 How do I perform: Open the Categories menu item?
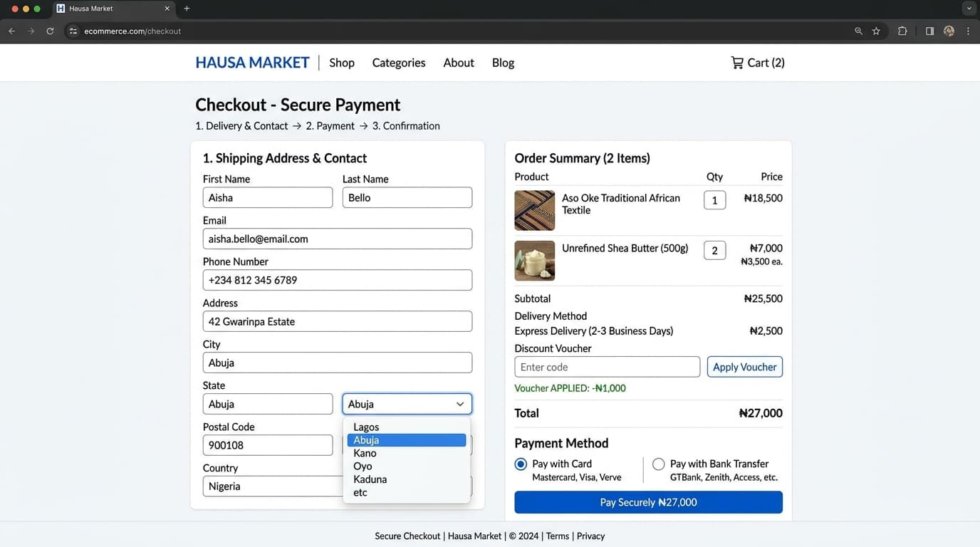pyautogui.click(x=399, y=63)
